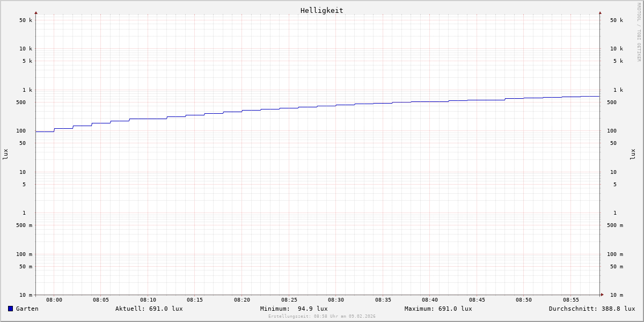Click the blue Garten legend color square
644x322 pixels.
tap(10, 309)
